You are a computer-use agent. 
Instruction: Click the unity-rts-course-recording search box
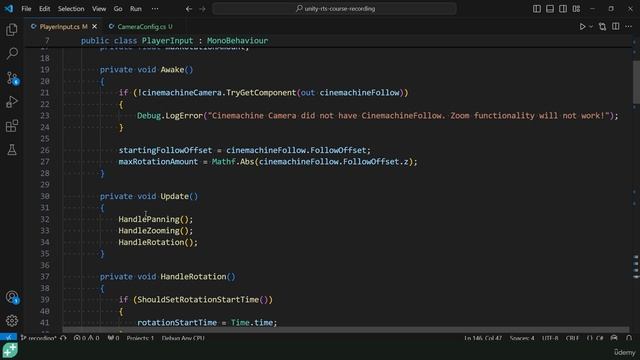click(334, 9)
